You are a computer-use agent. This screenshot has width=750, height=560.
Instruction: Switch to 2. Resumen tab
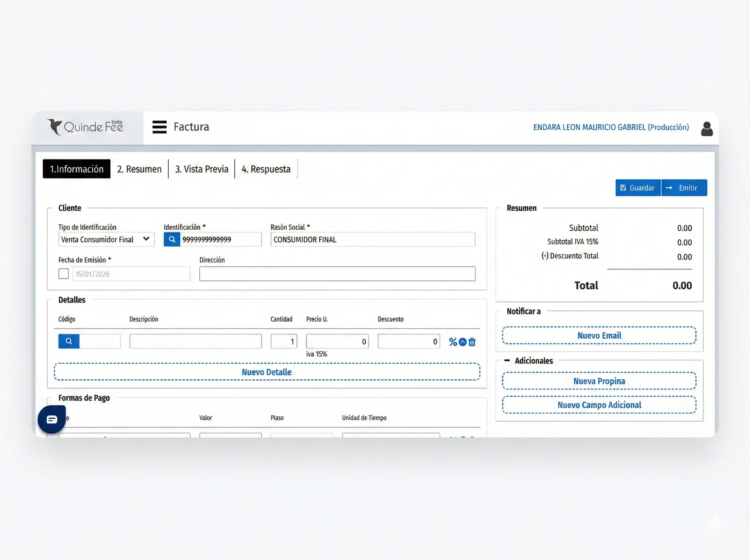coord(139,169)
